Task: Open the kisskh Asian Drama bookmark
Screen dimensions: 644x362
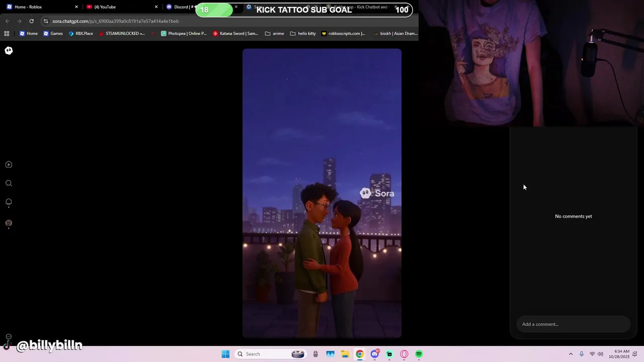Action: (395, 34)
